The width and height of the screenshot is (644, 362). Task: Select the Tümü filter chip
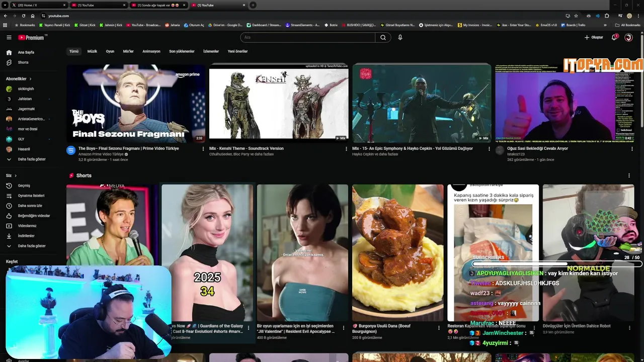(74, 51)
